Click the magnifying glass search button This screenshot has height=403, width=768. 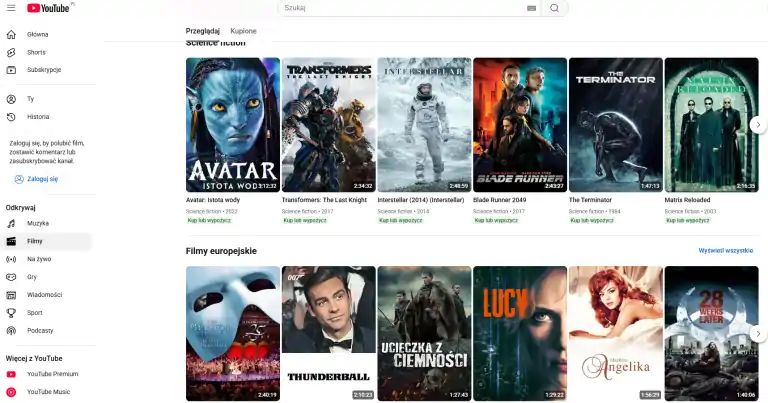point(554,8)
